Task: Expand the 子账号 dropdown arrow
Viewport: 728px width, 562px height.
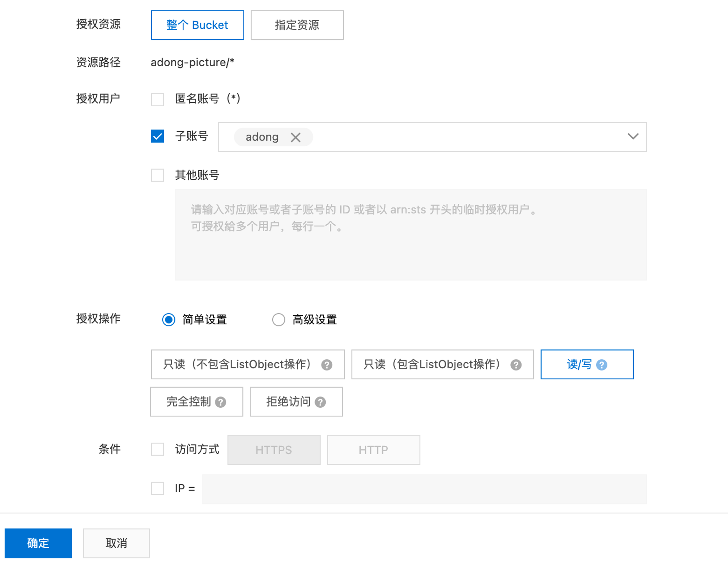Action: (x=633, y=136)
